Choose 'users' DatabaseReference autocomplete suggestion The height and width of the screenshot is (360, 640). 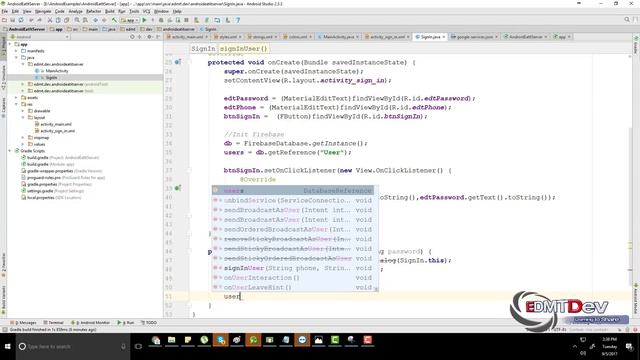(x=293, y=191)
